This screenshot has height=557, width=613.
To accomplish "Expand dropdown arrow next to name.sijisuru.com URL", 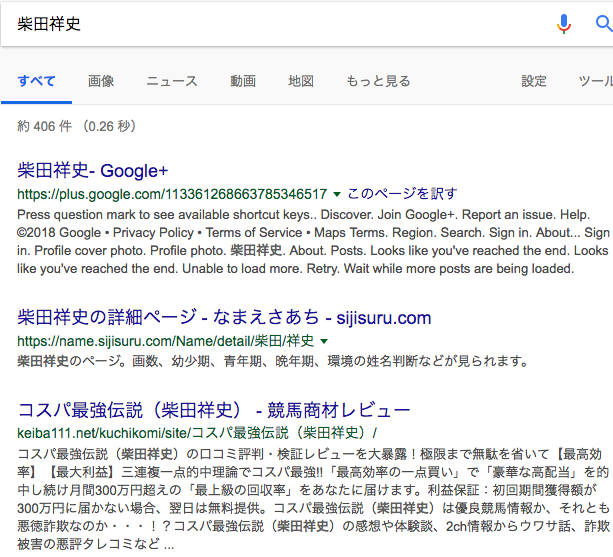I will click(324, 341).
